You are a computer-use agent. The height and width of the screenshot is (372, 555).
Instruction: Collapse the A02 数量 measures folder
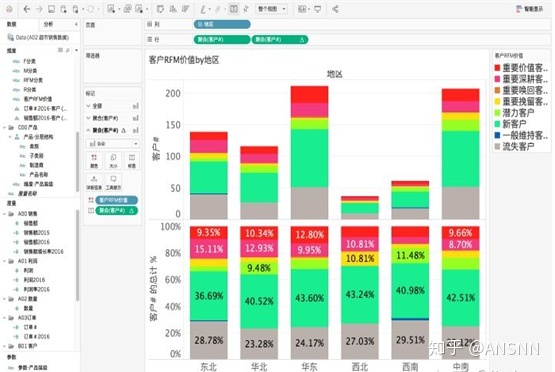[x=5, y=299]
